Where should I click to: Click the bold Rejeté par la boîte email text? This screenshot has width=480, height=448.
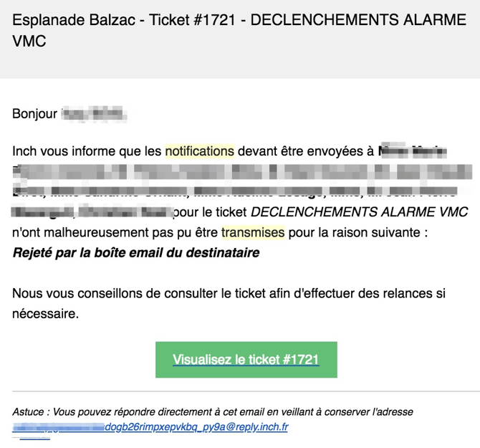(136, 252)
